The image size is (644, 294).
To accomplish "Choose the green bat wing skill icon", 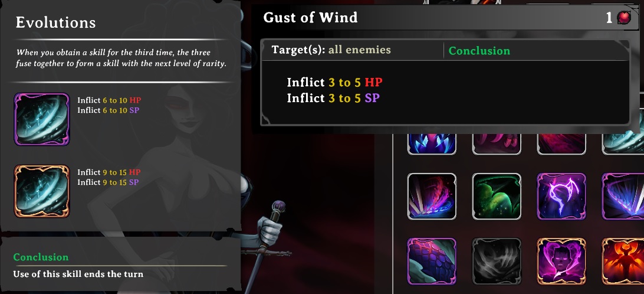I will point(497,197).
